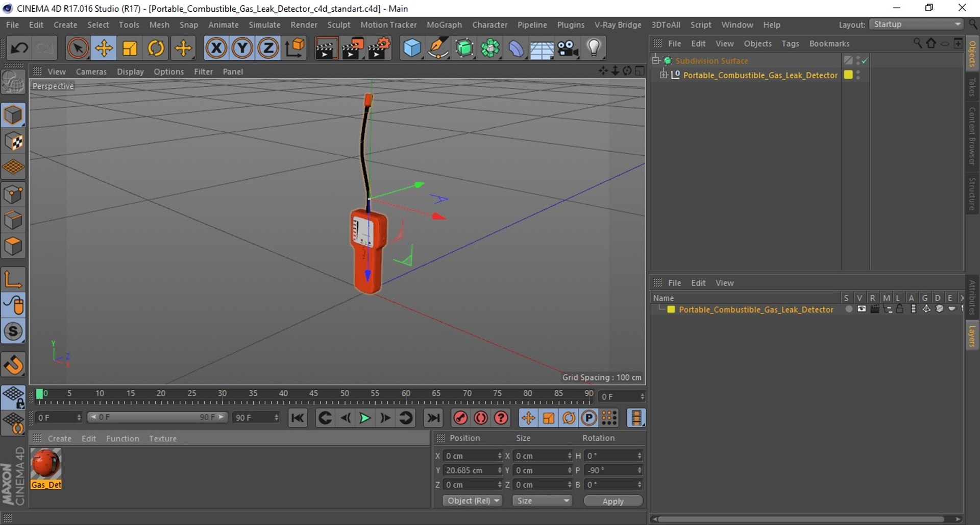
Task: Toggle Subdivision Surface enabled checkmark
Action: (865, 61)
